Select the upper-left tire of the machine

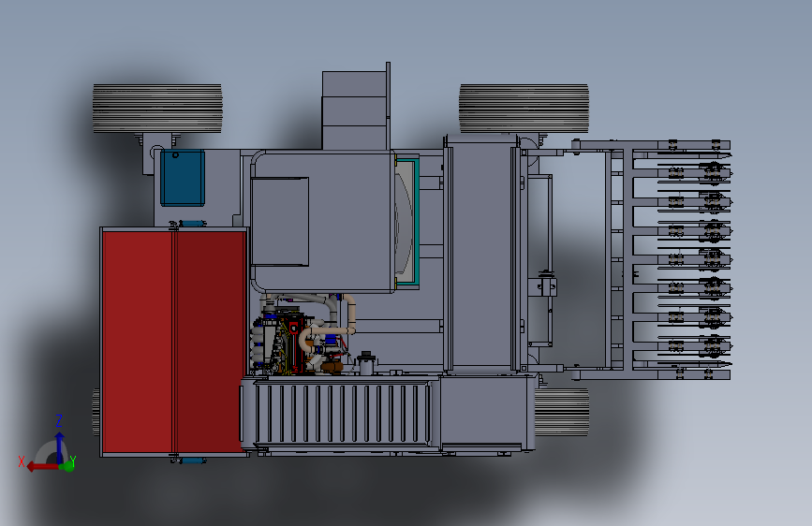pyautogui.click(x=157, y=109)
